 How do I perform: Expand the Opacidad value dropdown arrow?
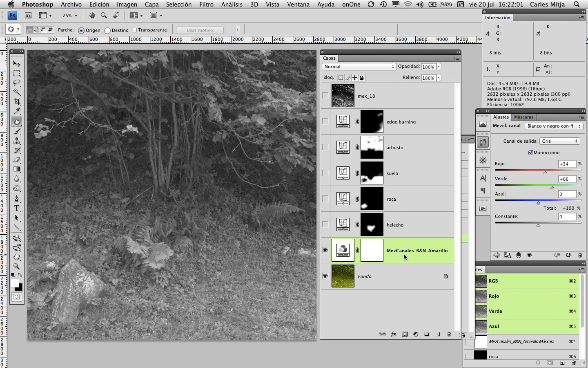click(439, 67)
